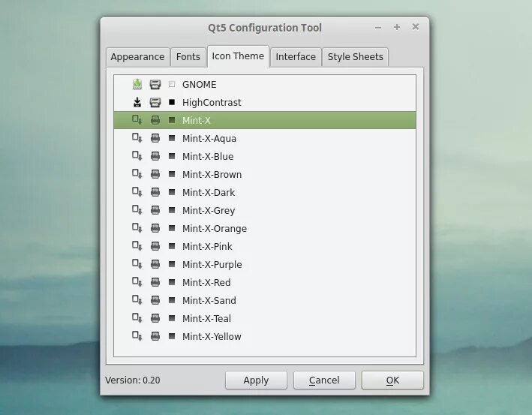Choose the HighContrast icon theme

point(265,102)
